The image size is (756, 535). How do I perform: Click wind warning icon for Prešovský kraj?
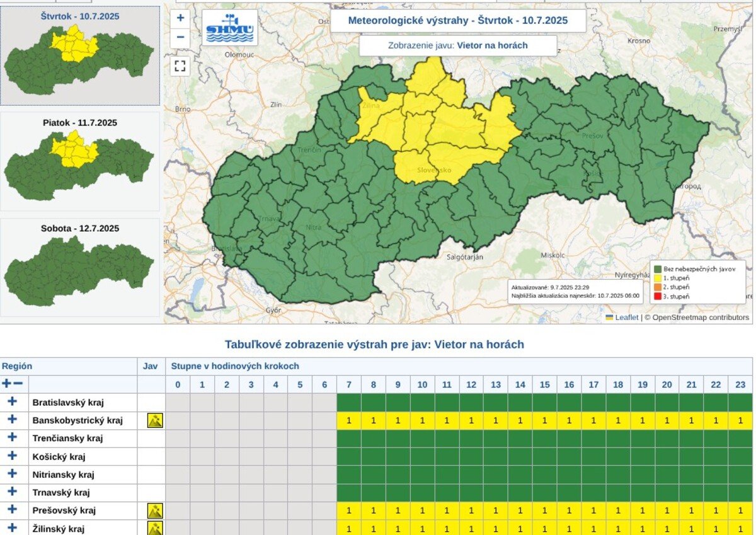(x=155, y=510)
